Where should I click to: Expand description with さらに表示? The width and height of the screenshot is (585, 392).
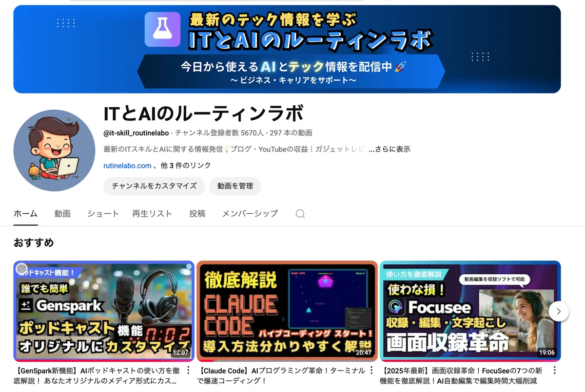389,149
